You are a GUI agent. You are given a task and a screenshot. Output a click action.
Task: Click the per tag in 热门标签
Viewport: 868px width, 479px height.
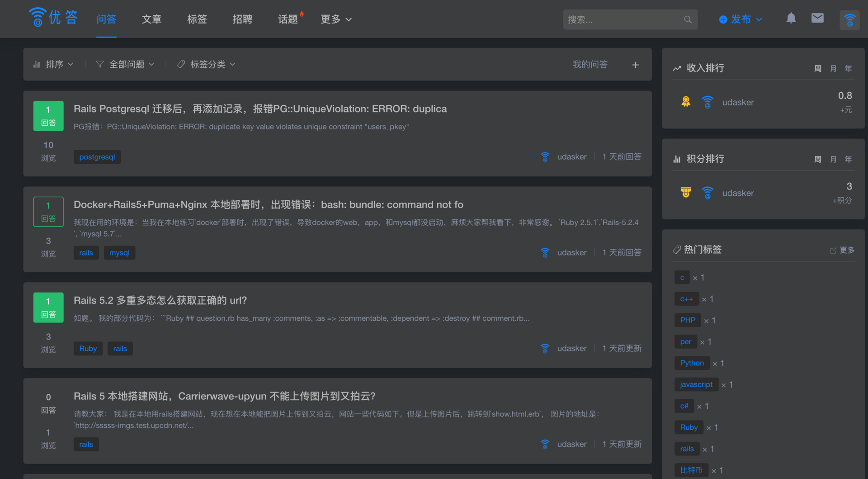[x=685, y=342]
